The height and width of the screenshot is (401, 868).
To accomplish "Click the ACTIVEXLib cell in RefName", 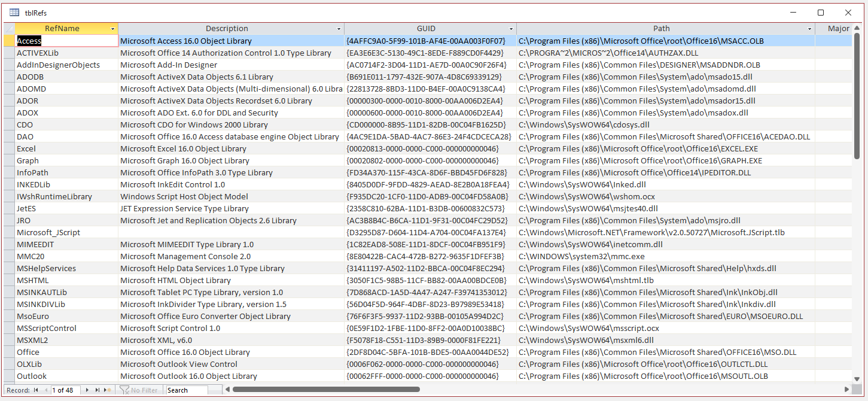I will (67, 53).
